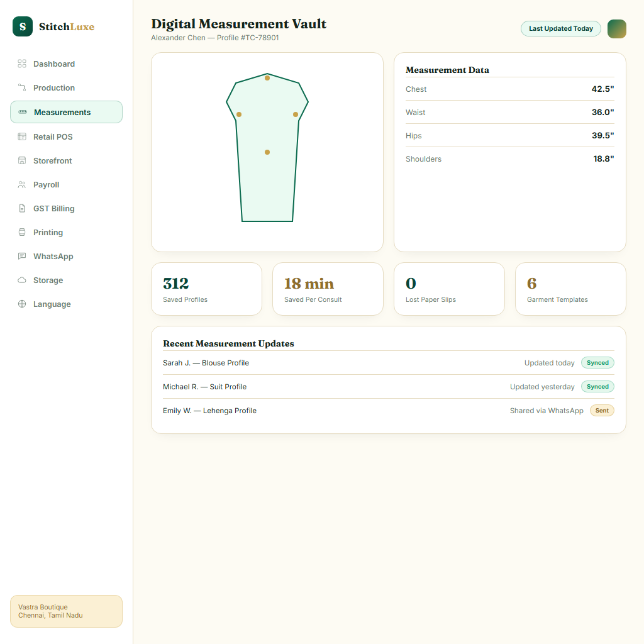The height and width of the screenshot is (644, 644).
Task: Click the Payroll people icon
Action: (x=22, y=184)
